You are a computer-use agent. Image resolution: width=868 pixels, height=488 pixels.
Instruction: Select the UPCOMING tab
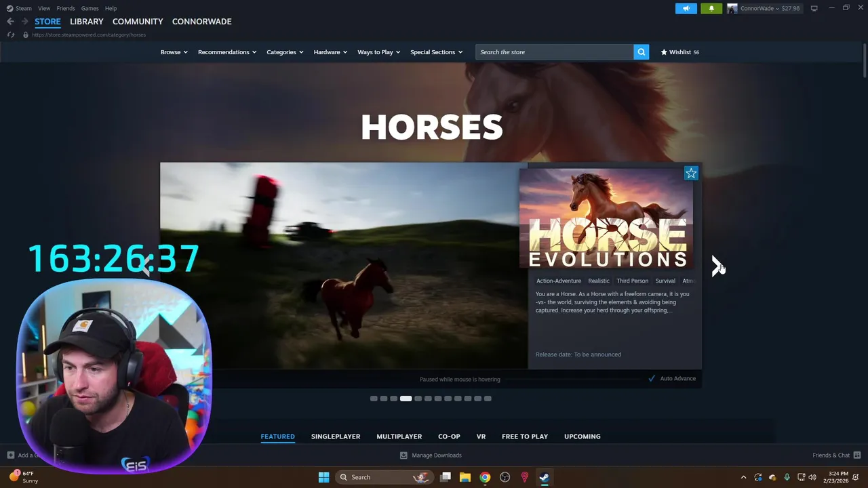tap(583, 436)
